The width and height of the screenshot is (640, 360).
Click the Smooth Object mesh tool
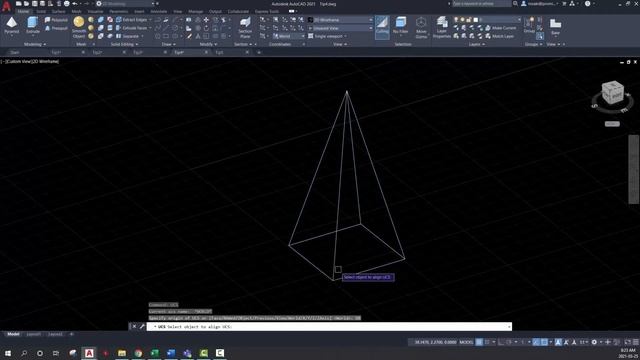click(x=79, y=27)
